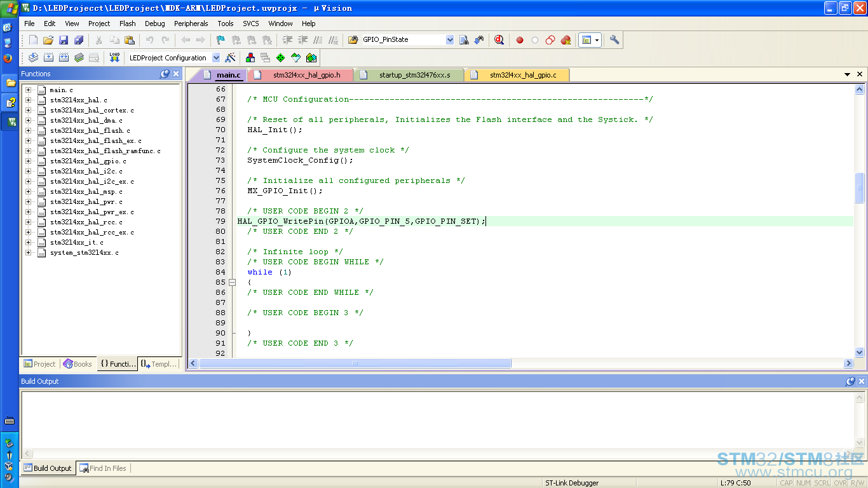Click the Translate current file icon
The image size is (868, 488).
pyautogui.click(x=33, y=58)
